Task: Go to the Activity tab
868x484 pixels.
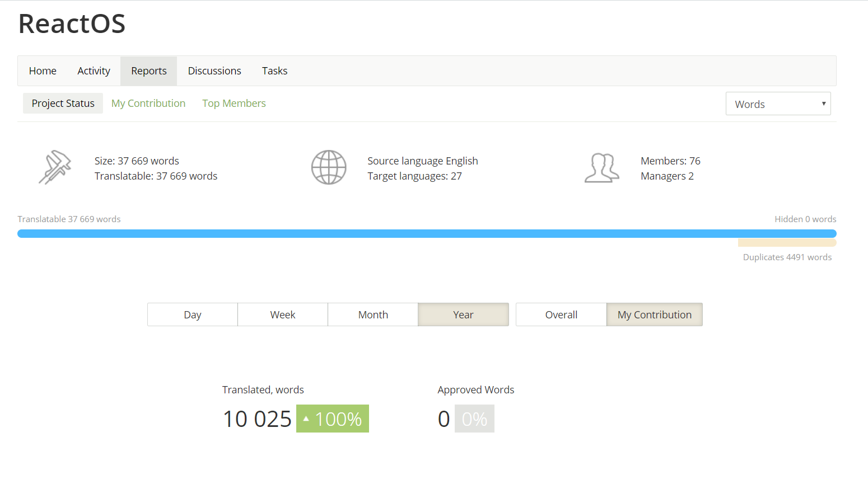Action: pyautogui.click(x=94, y=71)
